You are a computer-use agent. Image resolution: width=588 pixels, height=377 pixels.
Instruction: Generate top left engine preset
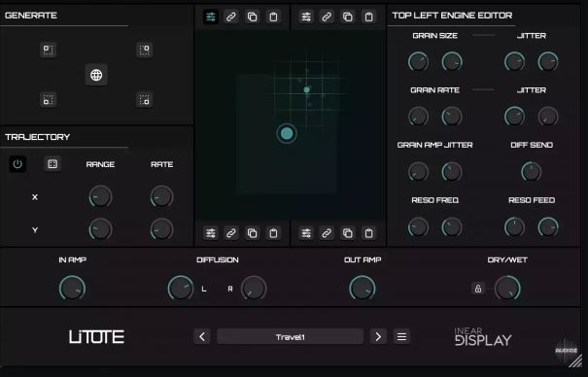tap(48, 50)
